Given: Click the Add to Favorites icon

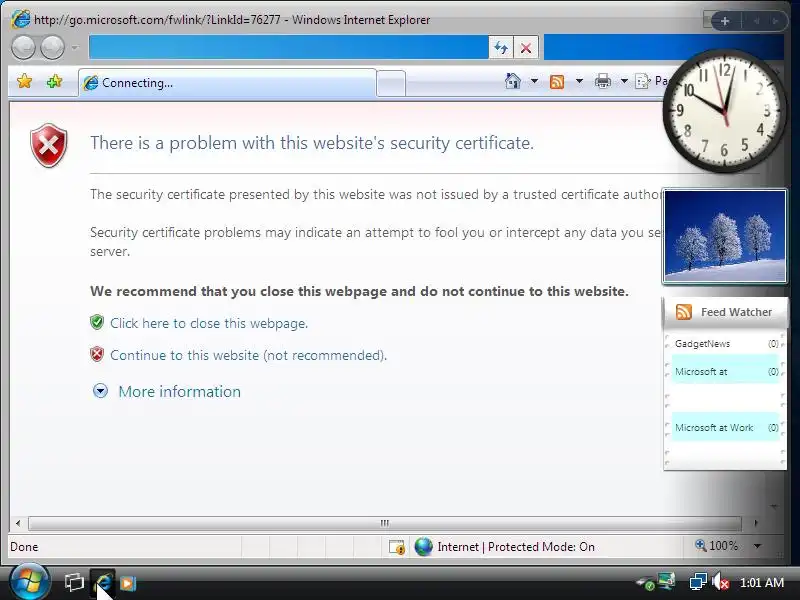Looking at the screenshot, I should pos(54,81).
